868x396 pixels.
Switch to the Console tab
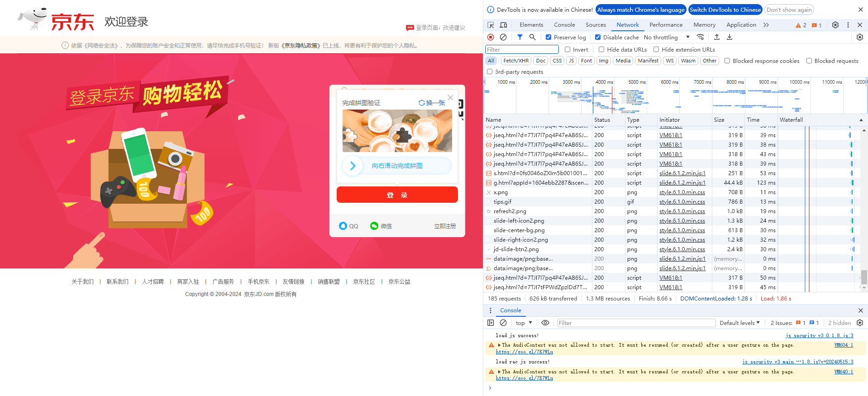coord(564,25)
